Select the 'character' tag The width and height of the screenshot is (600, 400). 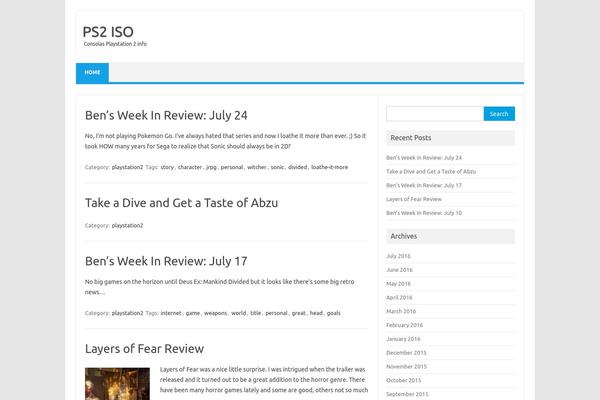coord(190,167)
